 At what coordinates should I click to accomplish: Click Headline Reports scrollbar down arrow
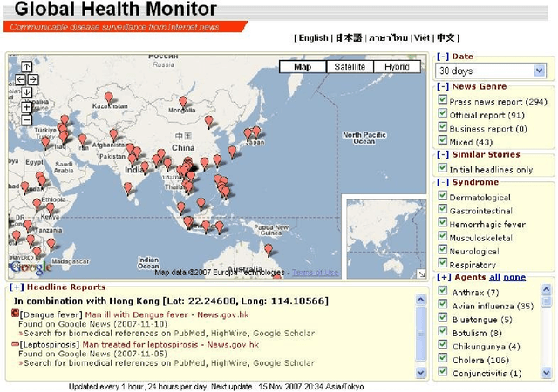[420, 373]
